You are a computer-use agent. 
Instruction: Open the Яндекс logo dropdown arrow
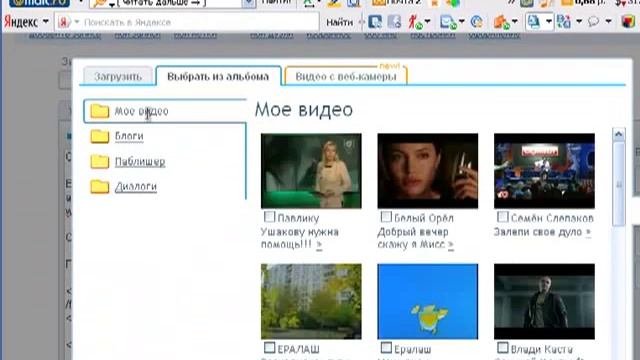click(x=45, y=22)
